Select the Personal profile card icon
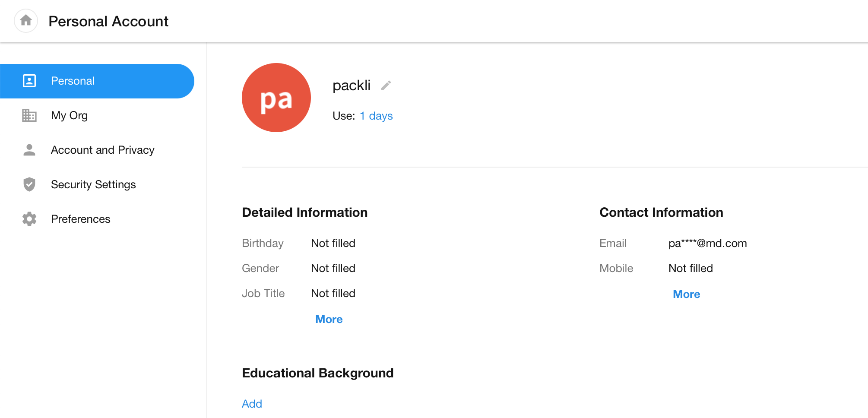This screenshot has width=868, height=418. [x=29, y=81]
